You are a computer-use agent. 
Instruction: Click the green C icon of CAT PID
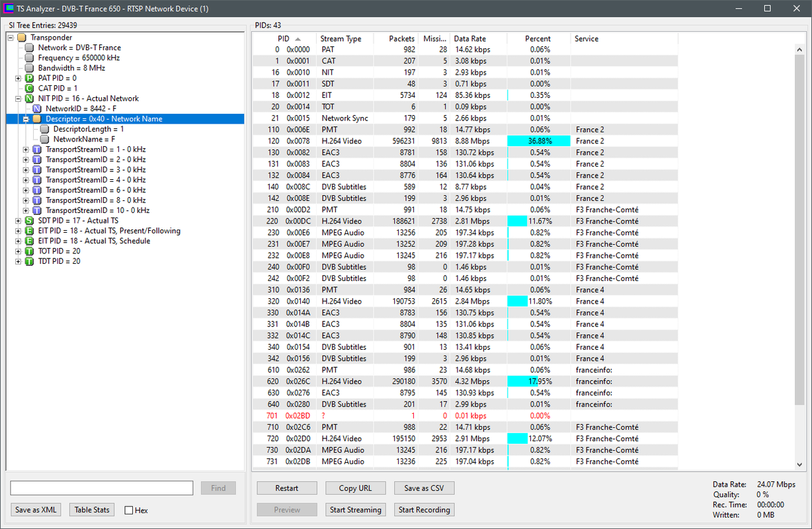pyautogui.click(x=28, y=89)
